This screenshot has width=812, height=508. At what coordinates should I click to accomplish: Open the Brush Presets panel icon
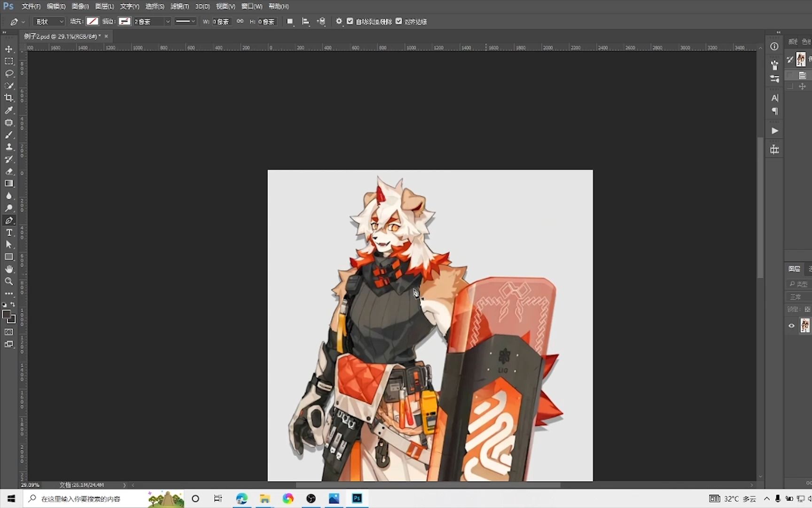[774, 64]
